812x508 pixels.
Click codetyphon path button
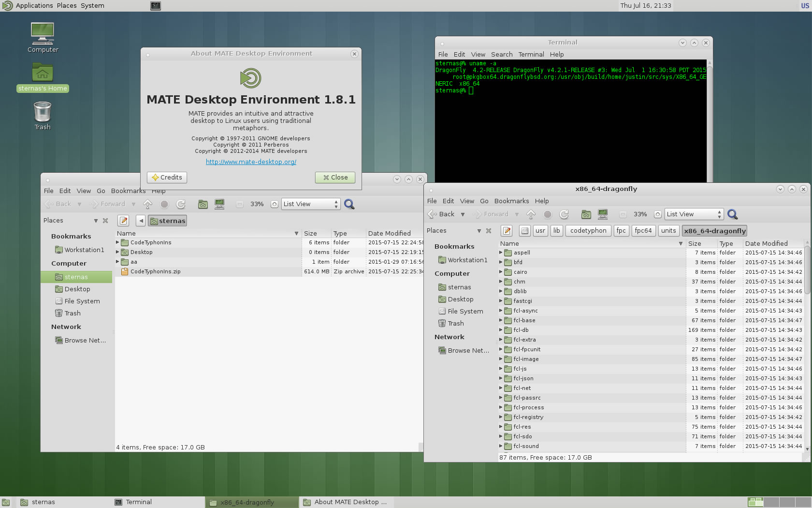point(588,231)
